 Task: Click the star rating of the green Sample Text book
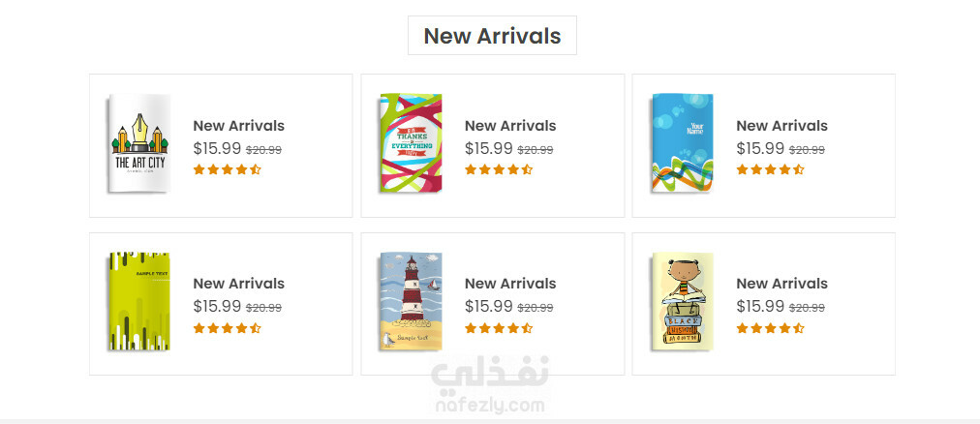[x=227, y=328]
